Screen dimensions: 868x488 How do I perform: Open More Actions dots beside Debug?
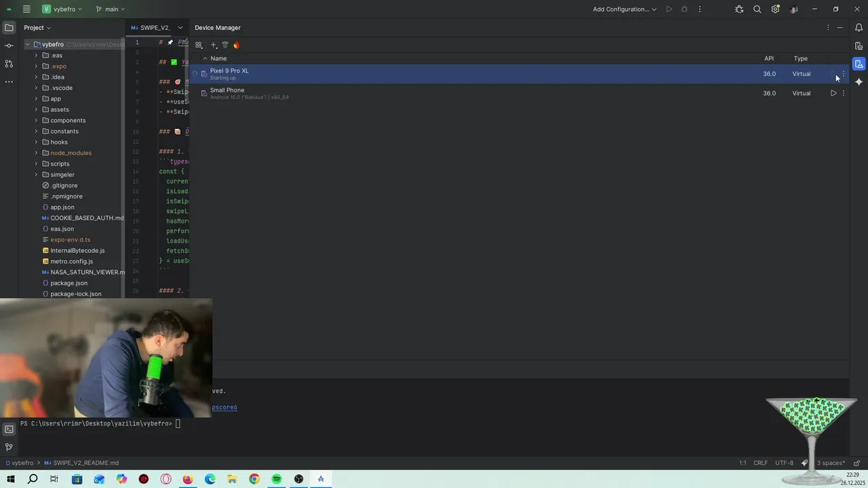[700, 9]
